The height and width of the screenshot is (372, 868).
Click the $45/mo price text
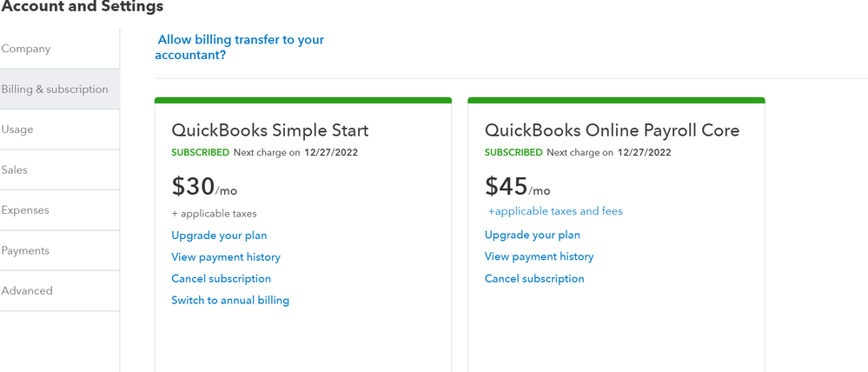click(517, 187)
